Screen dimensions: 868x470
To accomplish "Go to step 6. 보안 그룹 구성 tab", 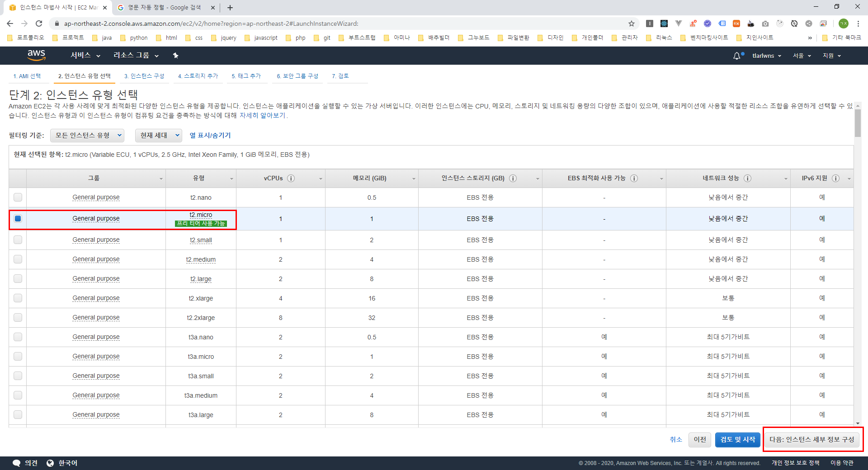I will [x=297, y=76].
